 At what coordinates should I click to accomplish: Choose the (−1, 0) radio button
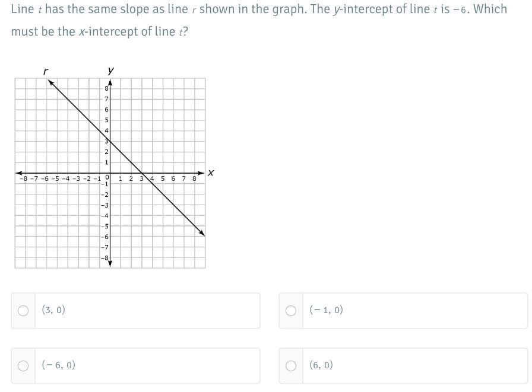click(x=291, y=311)
